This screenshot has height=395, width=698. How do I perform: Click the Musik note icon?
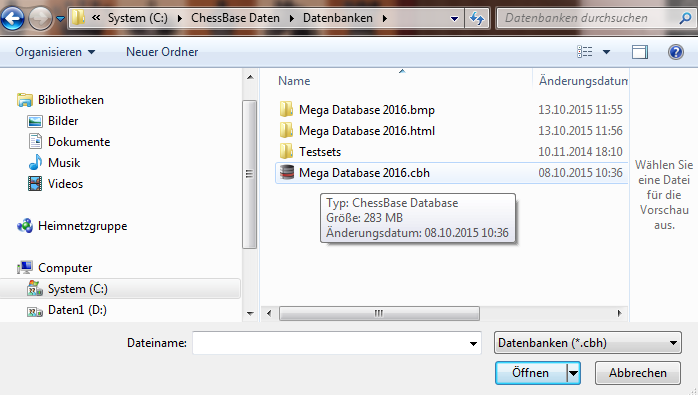coord(35,162)
